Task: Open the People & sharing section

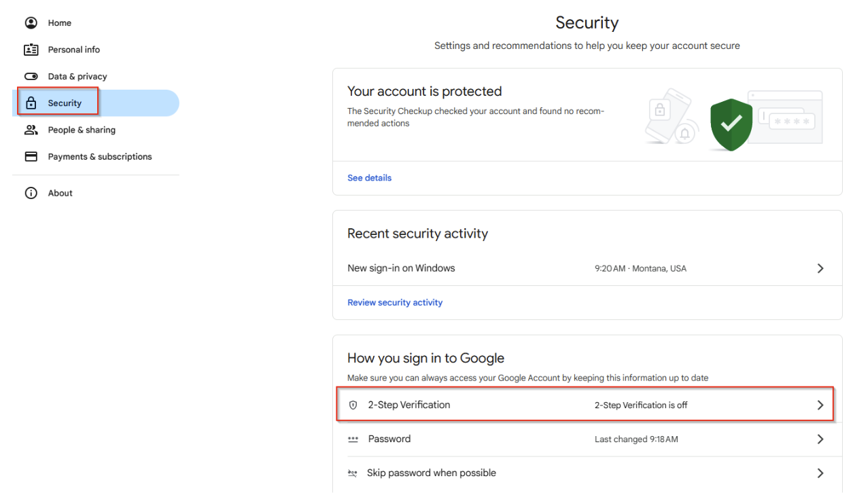Action: [x=82, y=130]
